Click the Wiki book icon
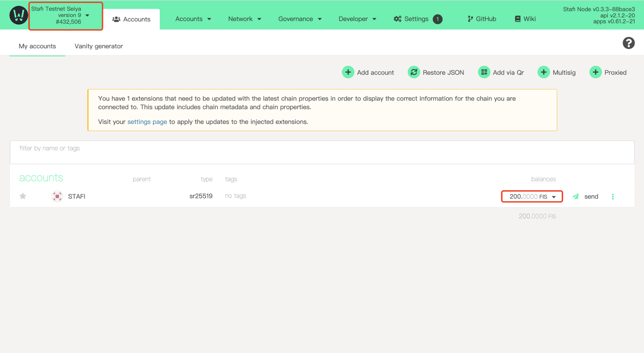This screenshot has height=353, width=644. click(x=518, y=19)
